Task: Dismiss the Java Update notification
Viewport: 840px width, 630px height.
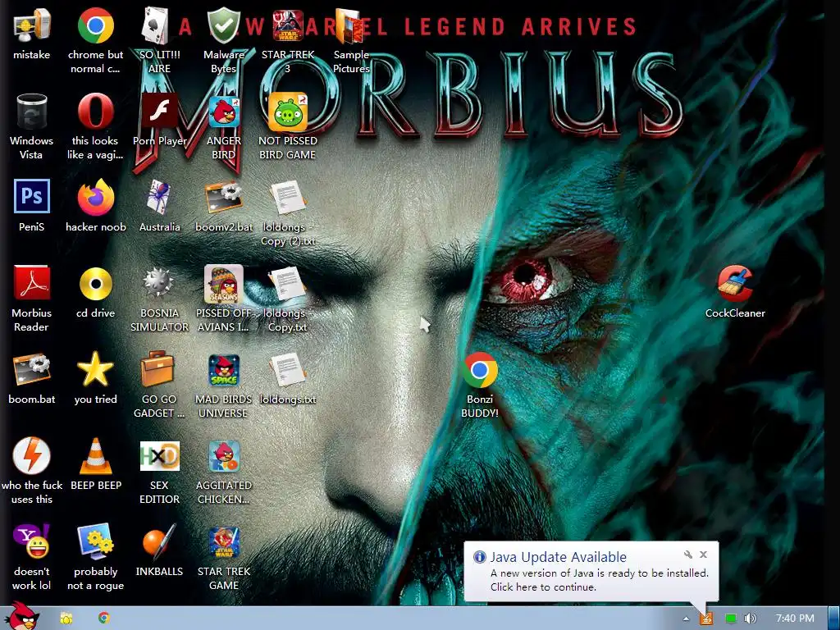Action: click(703, 555)
